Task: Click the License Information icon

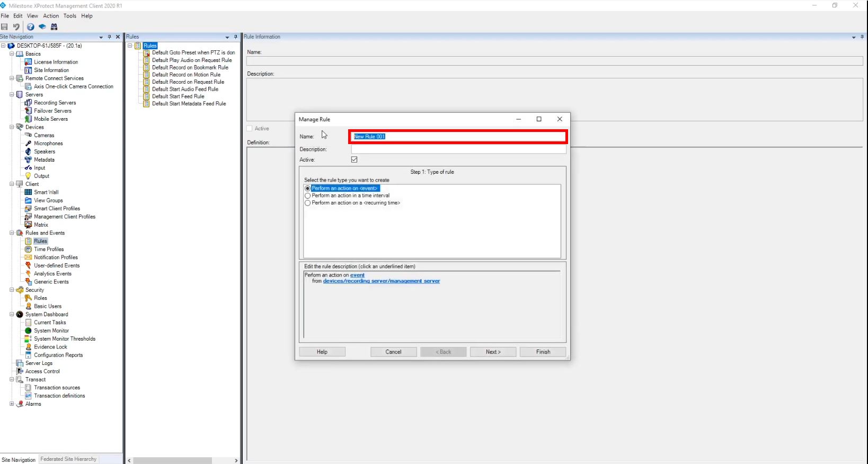Action: coord(29,62)
